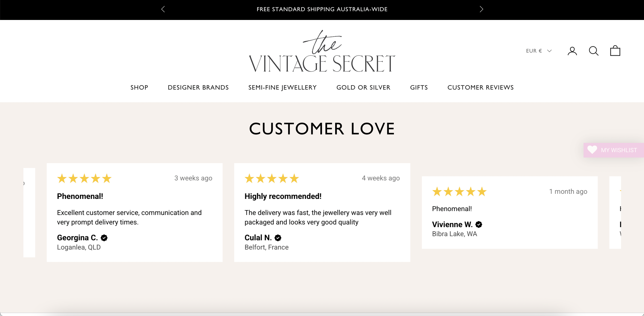Expand the EUR € currency selector
This screenshot has width=644, height=316.
coord(538,51)
